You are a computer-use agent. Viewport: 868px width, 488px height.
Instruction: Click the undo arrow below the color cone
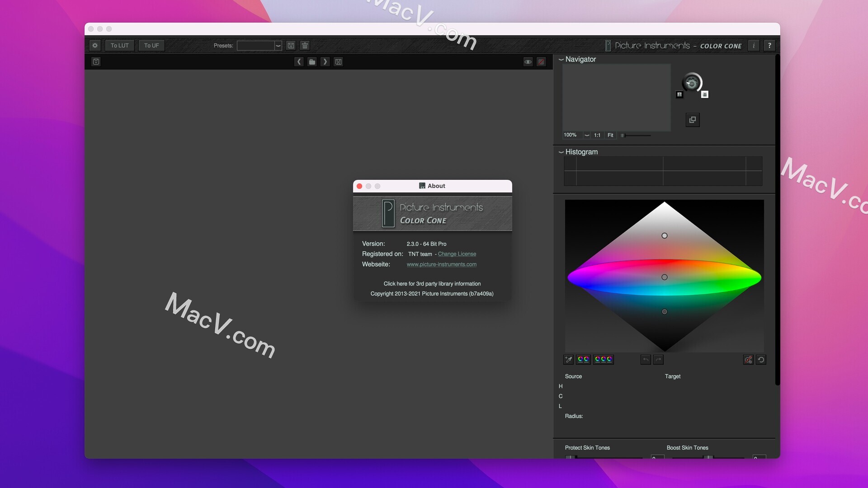(646, 360)
